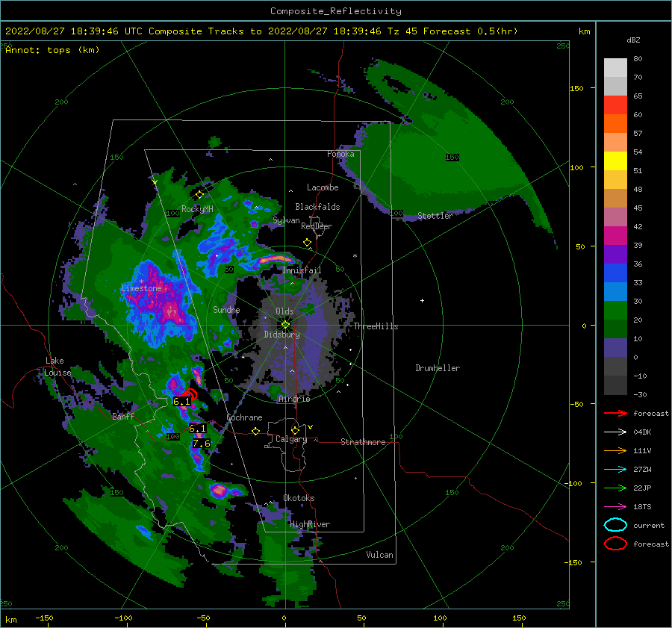
Task: Select the Calgary city label
Action: tap(291, 439)
